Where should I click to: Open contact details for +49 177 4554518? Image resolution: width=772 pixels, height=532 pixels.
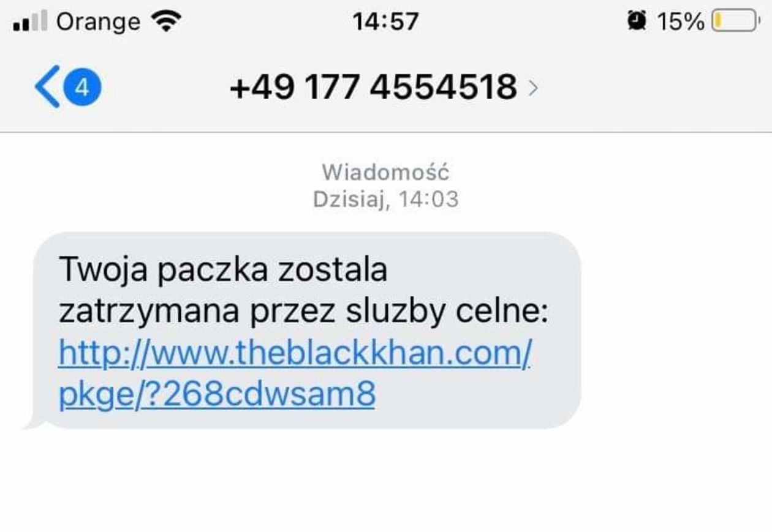click(373, 87)
